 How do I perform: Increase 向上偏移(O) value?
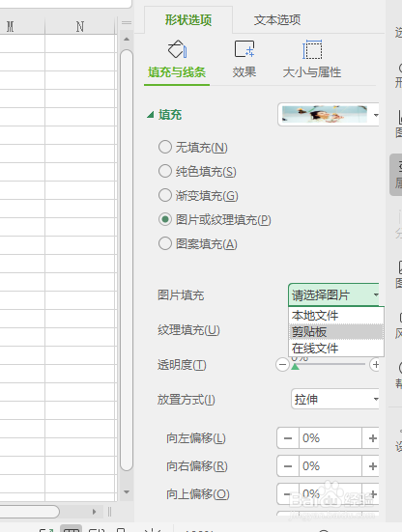372,494
